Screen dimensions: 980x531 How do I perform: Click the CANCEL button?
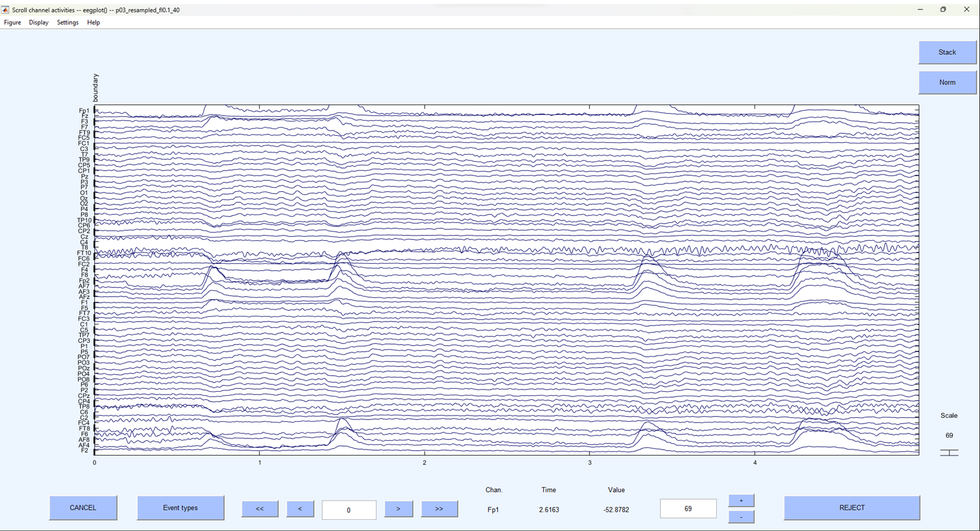click(x=83, y=507)
